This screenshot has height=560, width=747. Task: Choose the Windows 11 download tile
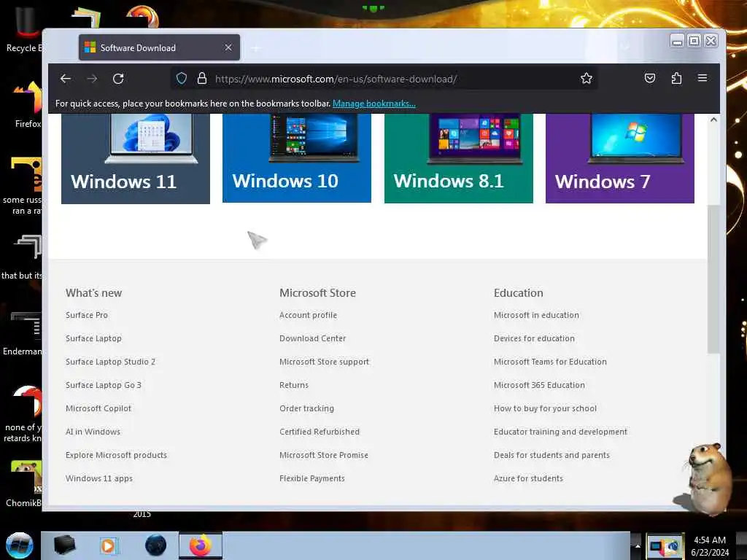click(135, 158)
